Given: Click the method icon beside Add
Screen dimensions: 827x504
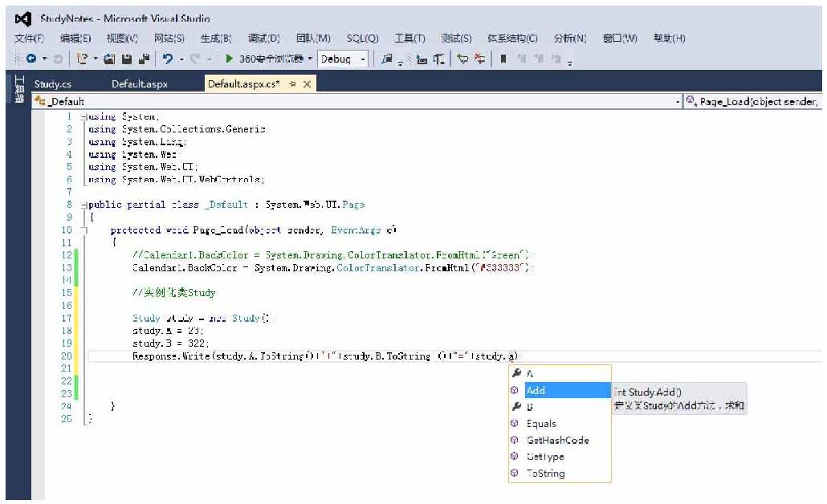Looking at the screenshot, I should pos(515,390).
